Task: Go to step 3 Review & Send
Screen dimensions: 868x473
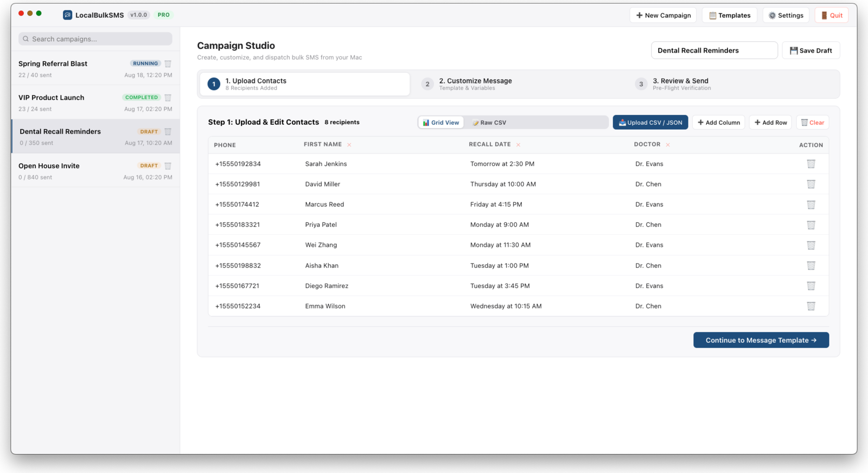Action: point(732,84)
